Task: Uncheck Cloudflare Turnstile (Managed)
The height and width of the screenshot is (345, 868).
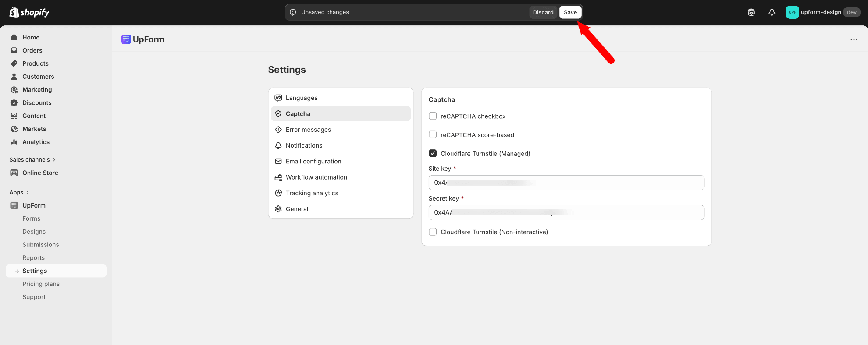Action: tap(433, 153)
